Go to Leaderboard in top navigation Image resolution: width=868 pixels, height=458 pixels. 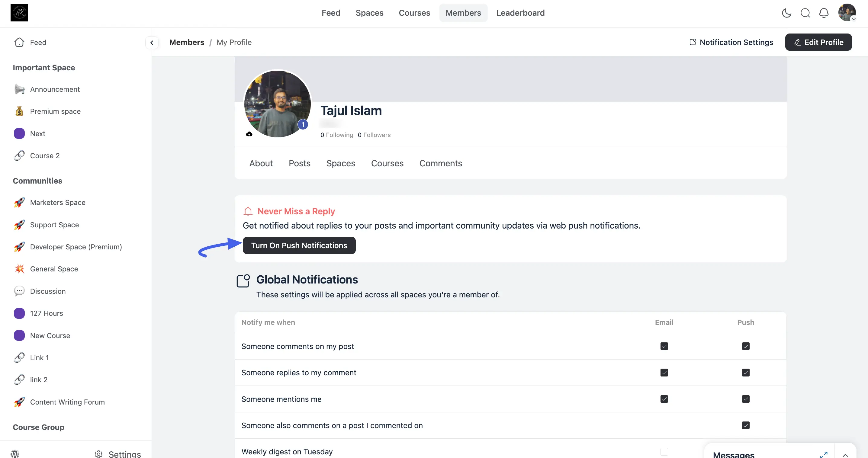[x=520, y=13]
